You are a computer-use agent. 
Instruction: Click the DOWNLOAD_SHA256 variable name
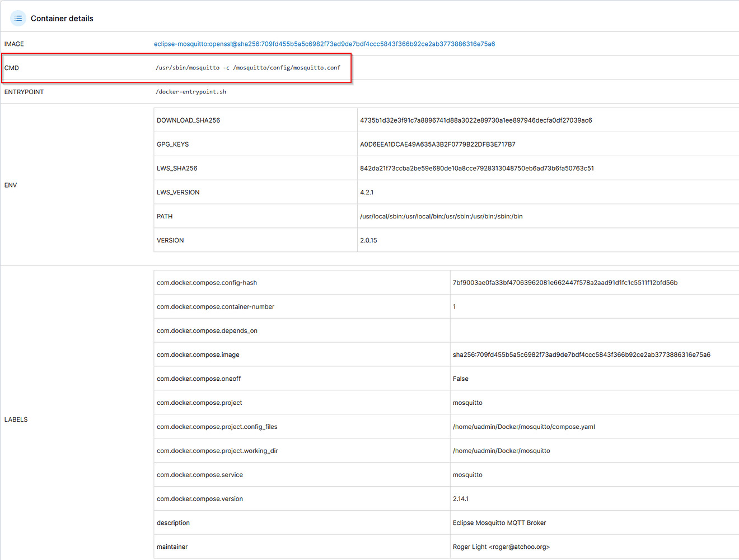point(188,120)
